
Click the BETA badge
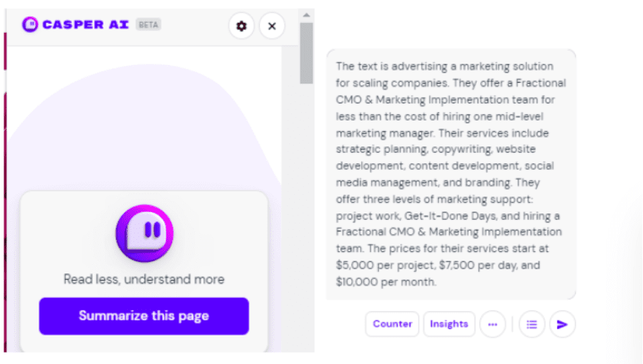148,24
